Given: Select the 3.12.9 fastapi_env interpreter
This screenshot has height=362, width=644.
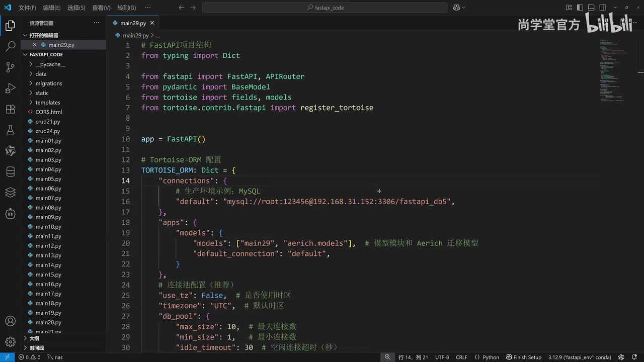Looking at the screenshot, I should pos(580,357).
